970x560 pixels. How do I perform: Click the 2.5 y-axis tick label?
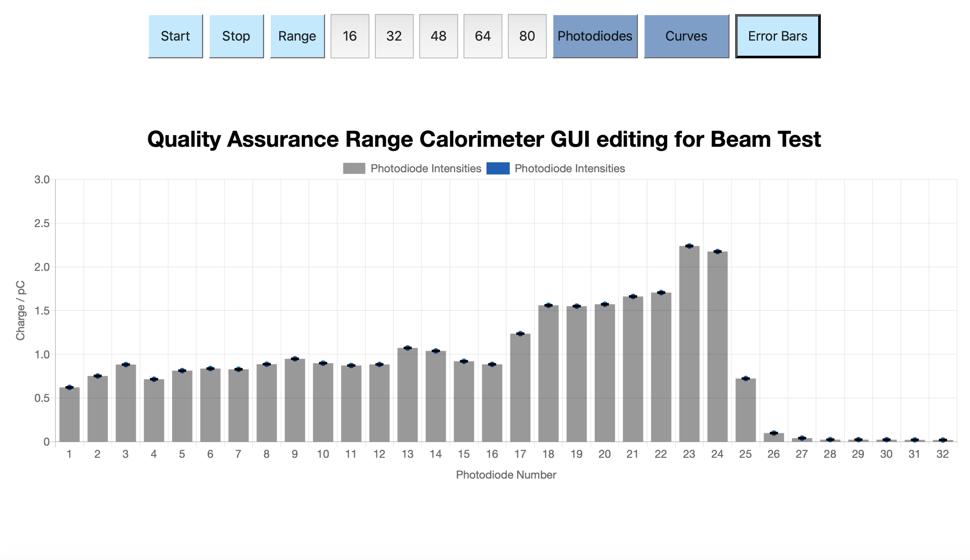click(x=42, y=223)
